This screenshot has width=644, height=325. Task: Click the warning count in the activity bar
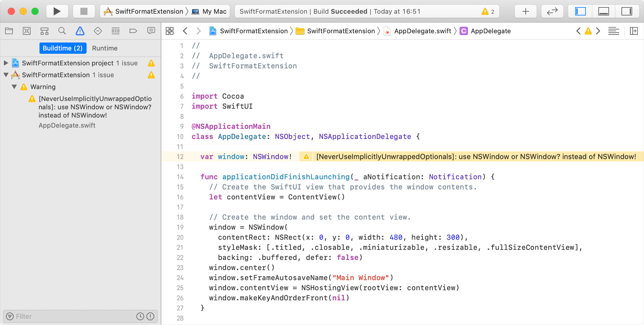tap(488, 11)
